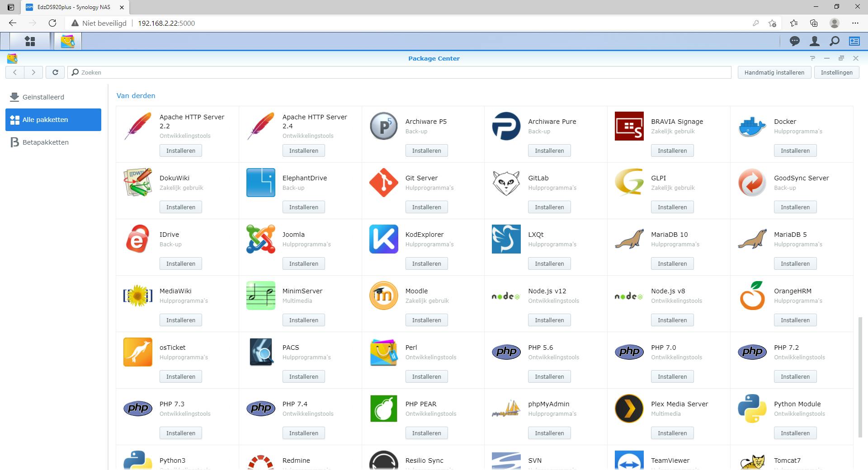868x470 pixels.
Task: Switch to the EdzDS920plus browser tab
Action: pos(74,7)
